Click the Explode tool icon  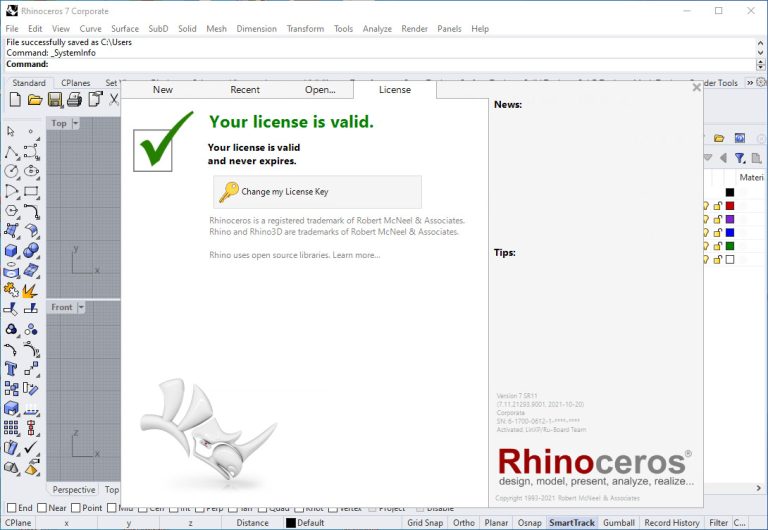pos(31,290)
